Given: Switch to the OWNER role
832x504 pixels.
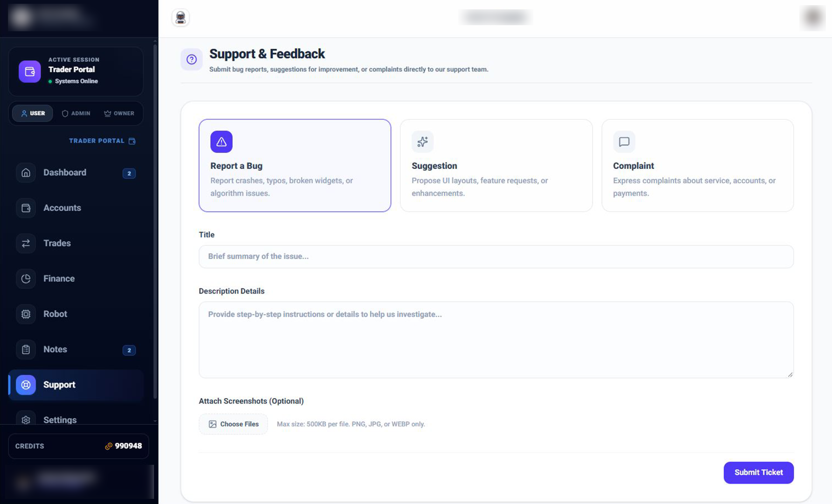Looking at the screenshot, I should [119, 113].
